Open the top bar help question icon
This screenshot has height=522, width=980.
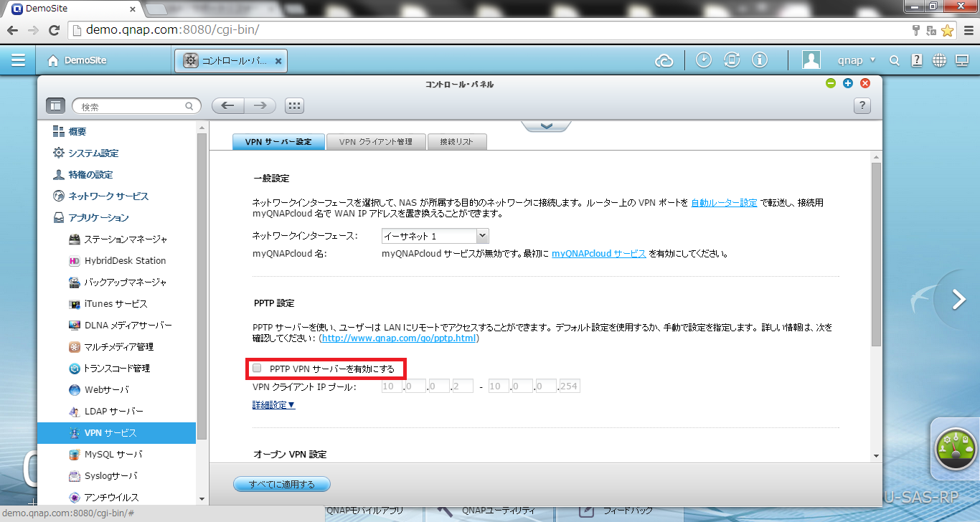[x=917, y=61]
